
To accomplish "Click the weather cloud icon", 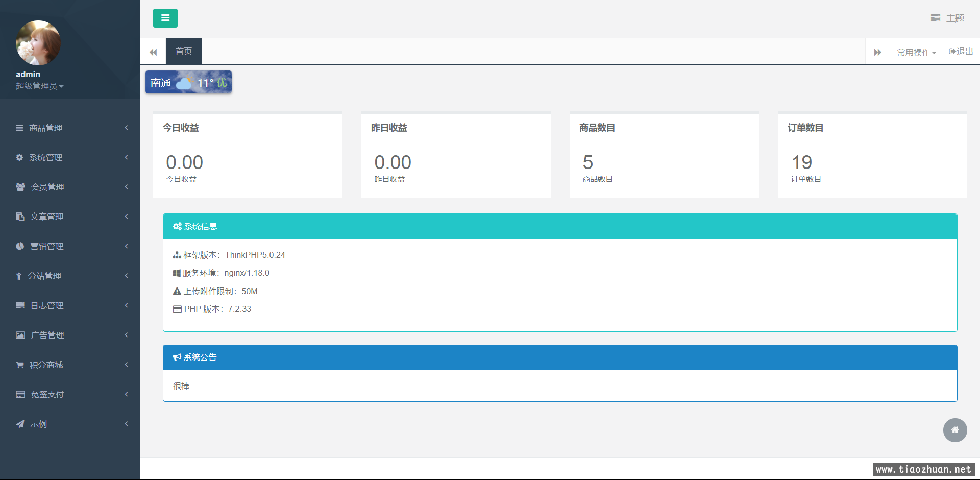I will coord(185,82).
